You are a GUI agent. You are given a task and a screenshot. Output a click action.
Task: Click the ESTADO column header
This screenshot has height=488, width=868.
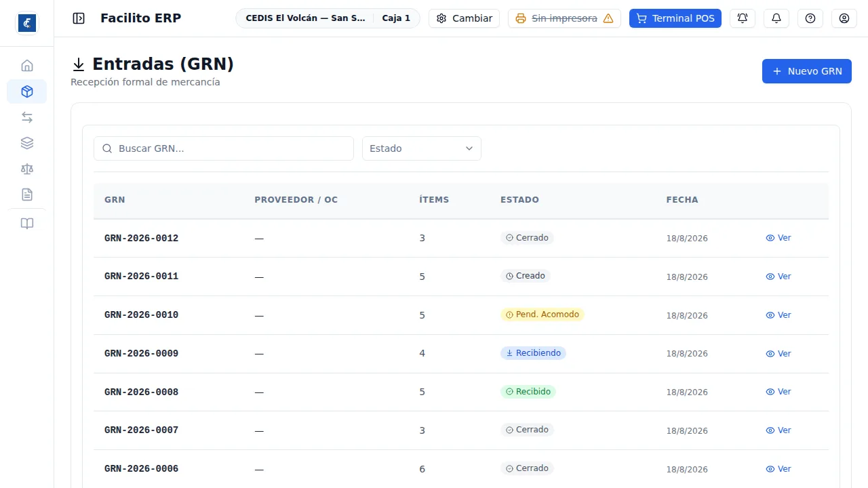519,200
